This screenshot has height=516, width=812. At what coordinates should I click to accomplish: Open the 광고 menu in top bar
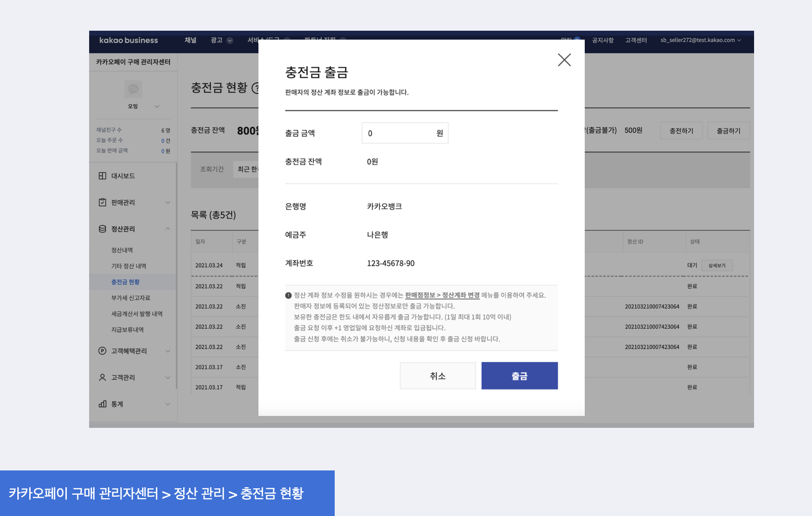click(x=216, y=40)
